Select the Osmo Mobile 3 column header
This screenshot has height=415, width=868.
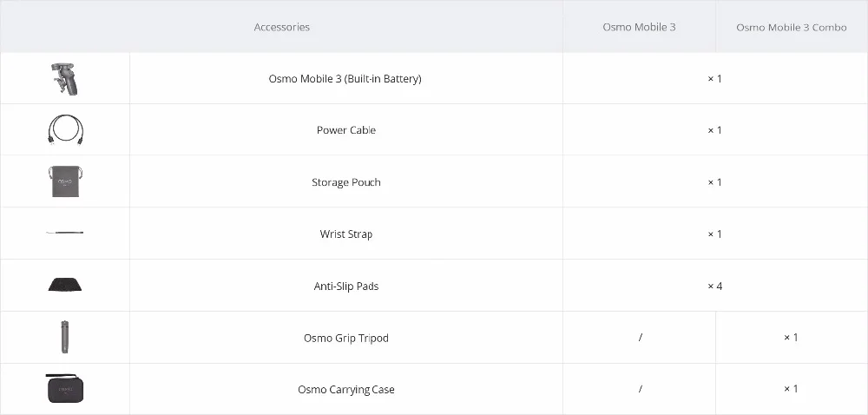[x=639, y=27]
